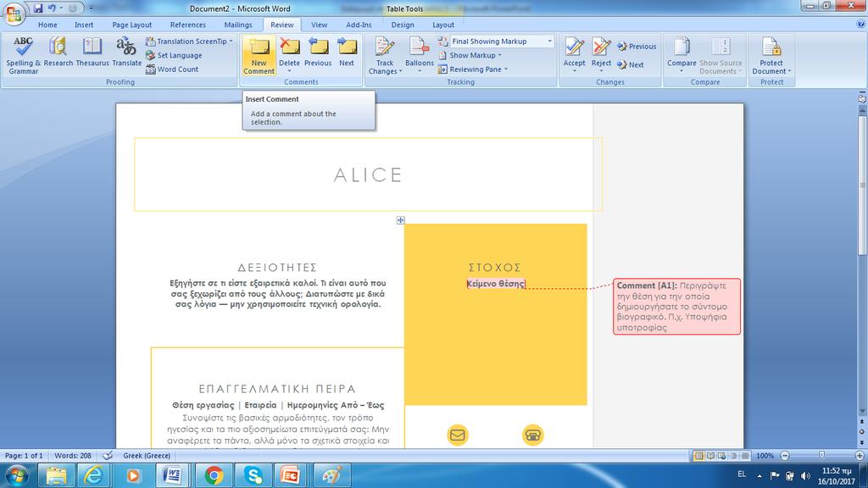The width and height of the screenshot is (868, 488).
Task: Open Word Help question mark
Action: 860,25
